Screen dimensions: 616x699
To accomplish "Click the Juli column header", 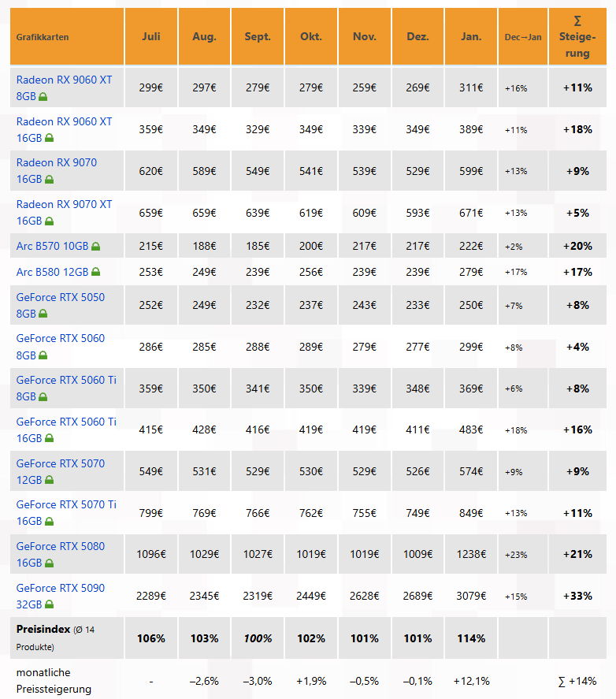I will coord(151,37).
